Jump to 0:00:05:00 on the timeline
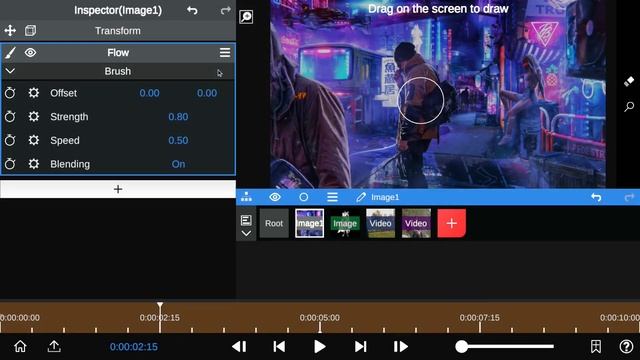The width and height of the screenshot is (640, 360). point(320,318)
